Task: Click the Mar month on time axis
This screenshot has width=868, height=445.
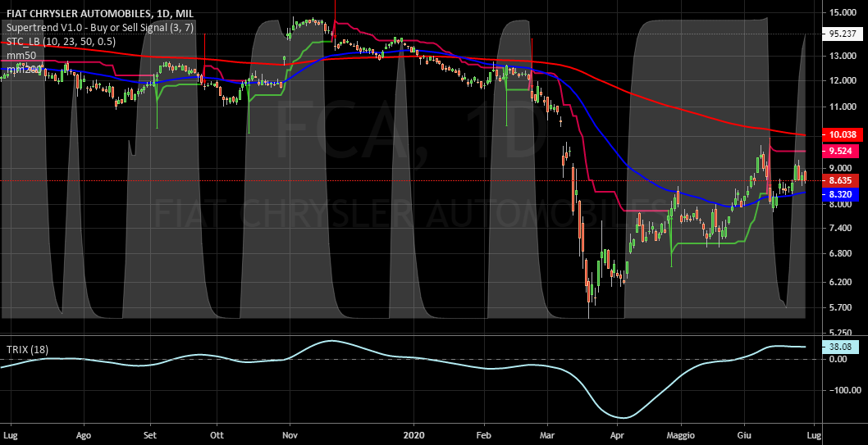Action: (548, 435)
